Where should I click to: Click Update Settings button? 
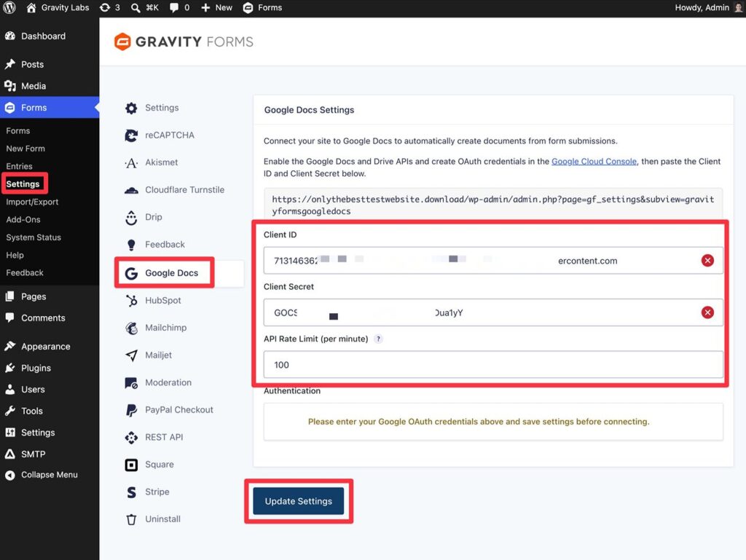click(x=298, y=501)
